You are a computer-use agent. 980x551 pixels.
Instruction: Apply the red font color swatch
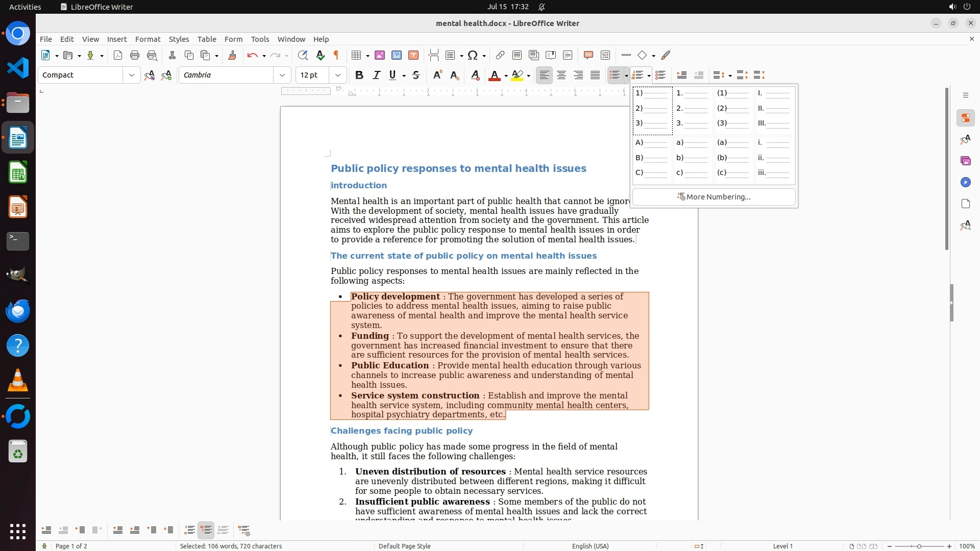[494, 76]
